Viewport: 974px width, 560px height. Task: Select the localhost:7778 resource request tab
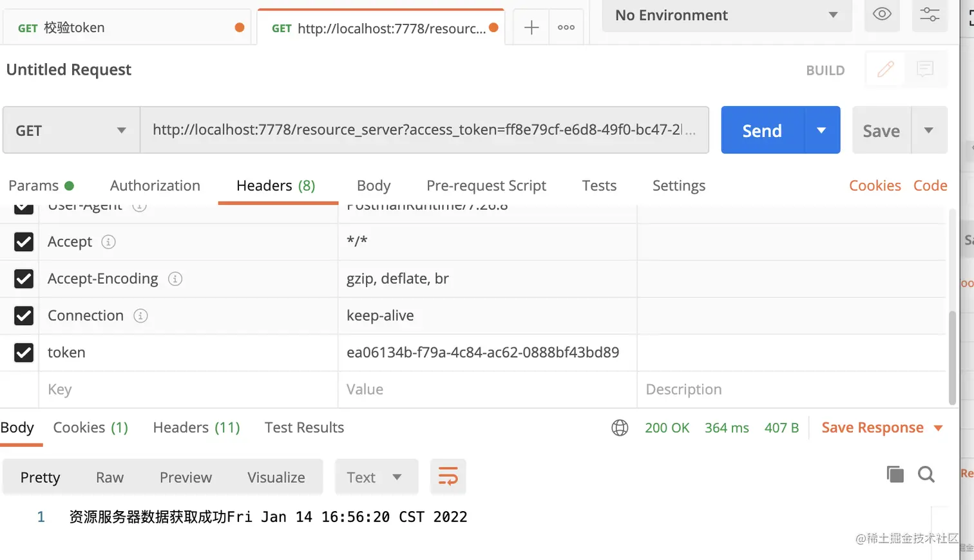tap(380, 28)
